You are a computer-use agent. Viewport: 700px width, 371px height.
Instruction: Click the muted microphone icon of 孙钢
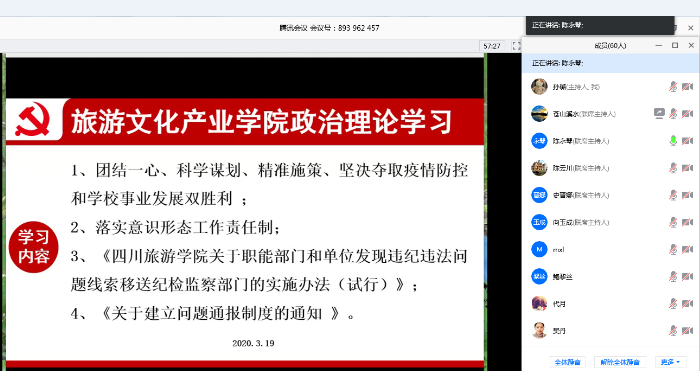[x=673, y=87]
